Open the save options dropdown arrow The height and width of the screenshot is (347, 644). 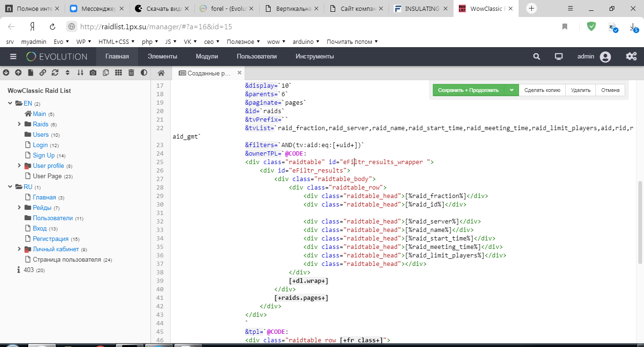(512, 90)
